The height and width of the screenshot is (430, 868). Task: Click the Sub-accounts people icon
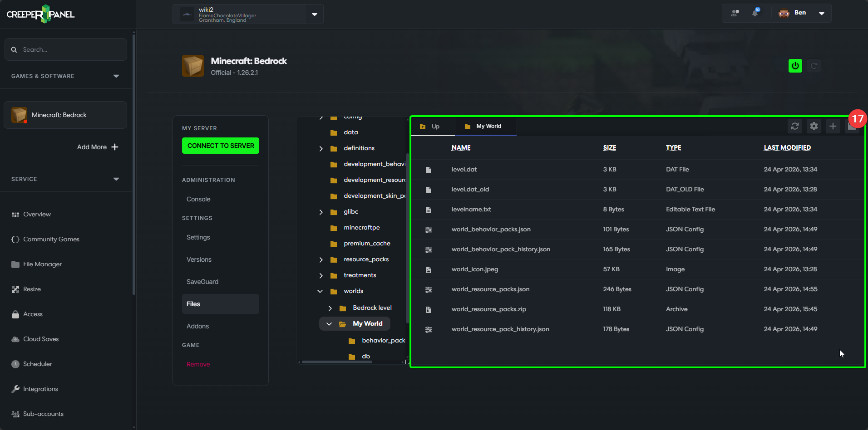pos(15,414)
